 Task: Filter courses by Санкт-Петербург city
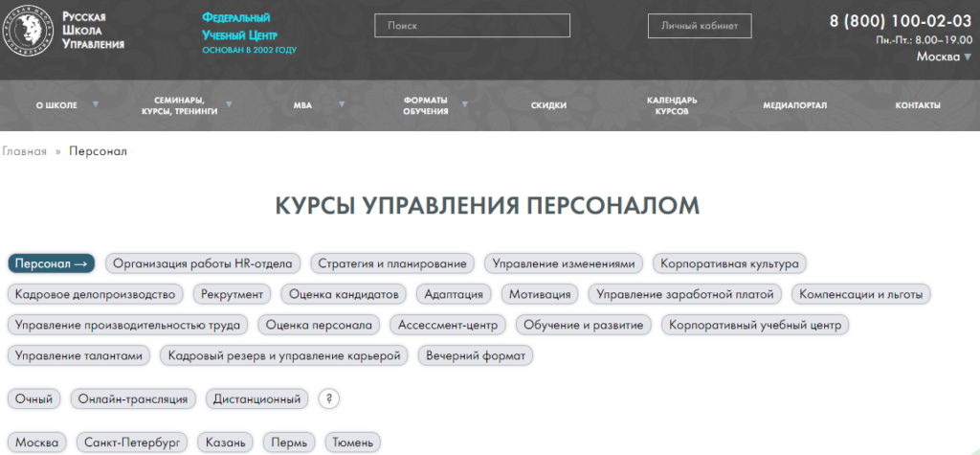point(132,443)
